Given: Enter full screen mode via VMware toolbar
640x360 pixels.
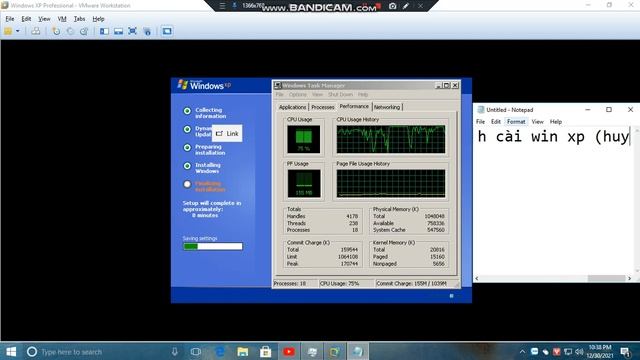Looking at the screenshot, I should [132, 31].
